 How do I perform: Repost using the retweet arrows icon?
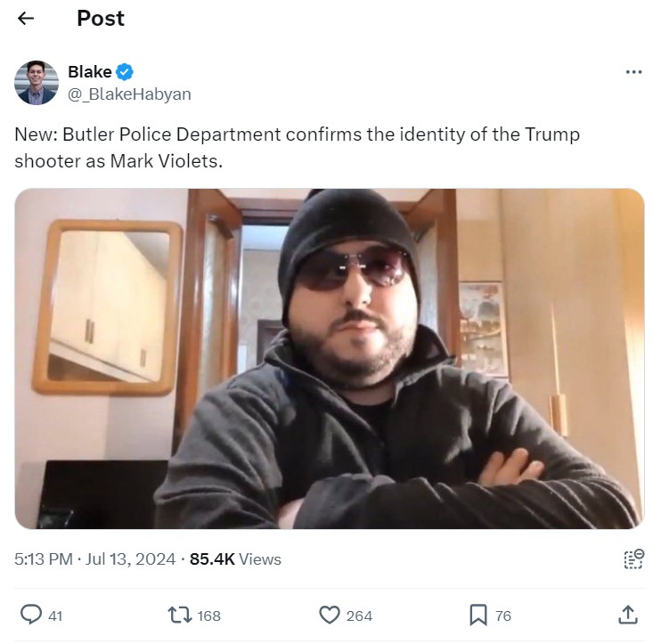click(x=180, y=615)
